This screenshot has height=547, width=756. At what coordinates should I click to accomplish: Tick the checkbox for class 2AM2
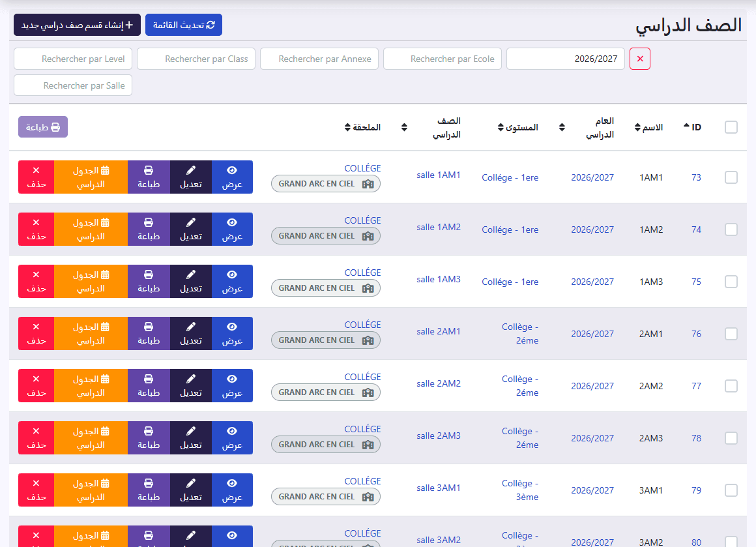731,385
